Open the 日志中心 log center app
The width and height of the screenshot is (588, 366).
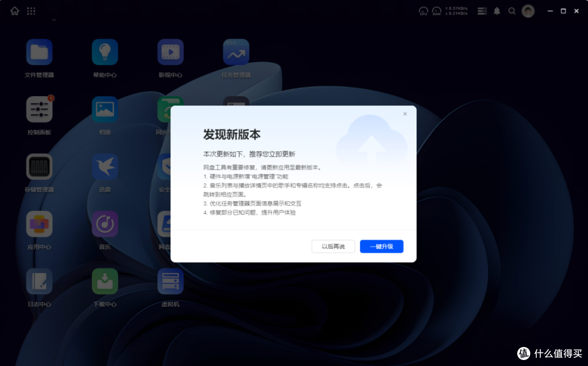39,281
